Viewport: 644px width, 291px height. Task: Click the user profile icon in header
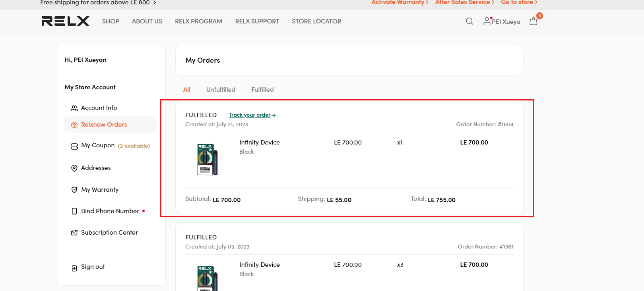(487, 21)
